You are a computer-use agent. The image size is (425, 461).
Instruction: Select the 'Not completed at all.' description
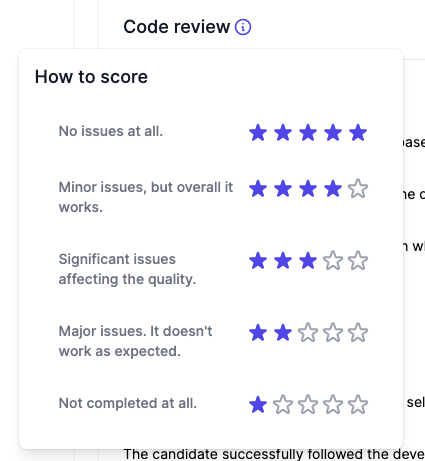coord(128,403)
